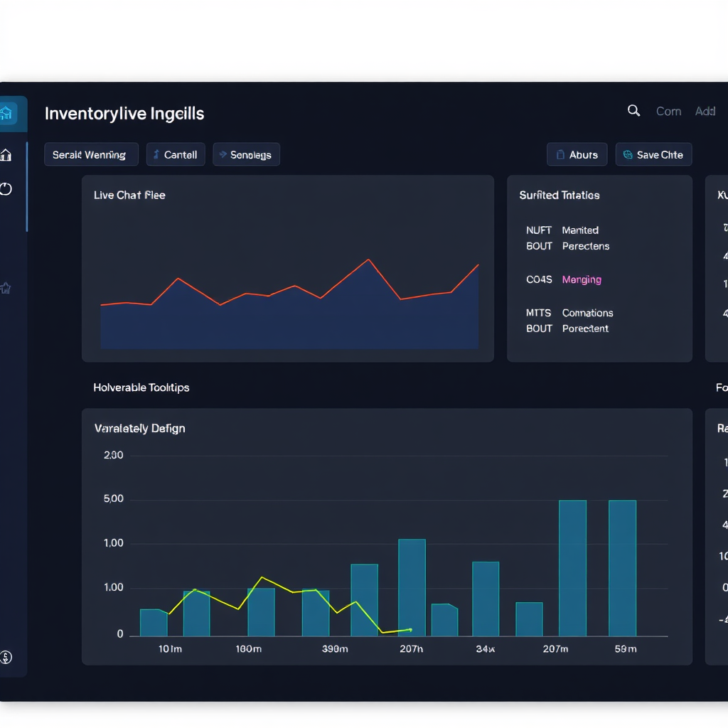Select the Cantell filter chip
The height and width of the screenshot is (728, 728).
pos(176,154)
